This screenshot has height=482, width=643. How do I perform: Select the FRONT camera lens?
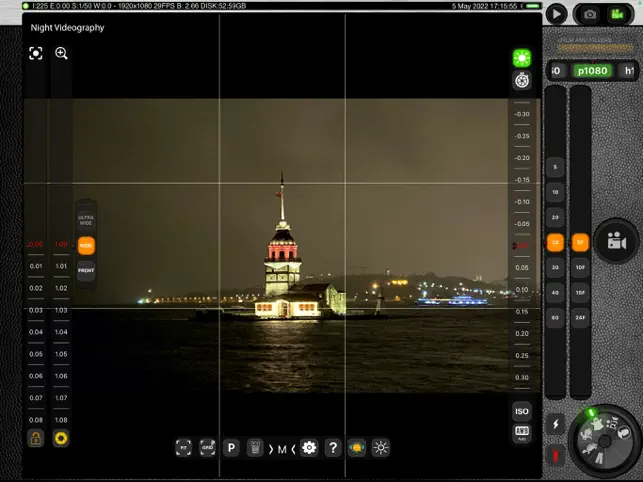point(87,270)
